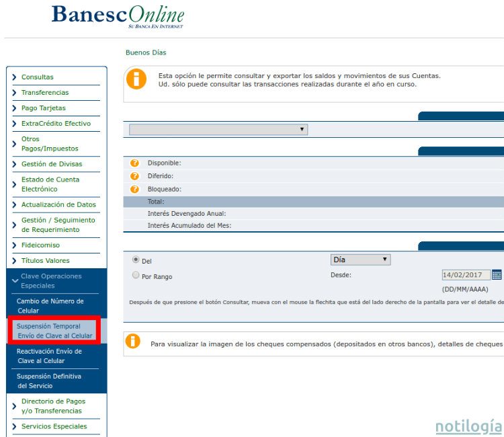Select the Por Rango radio button
Image resolution: width=504 pixels, height=437 pixels.
136,275
